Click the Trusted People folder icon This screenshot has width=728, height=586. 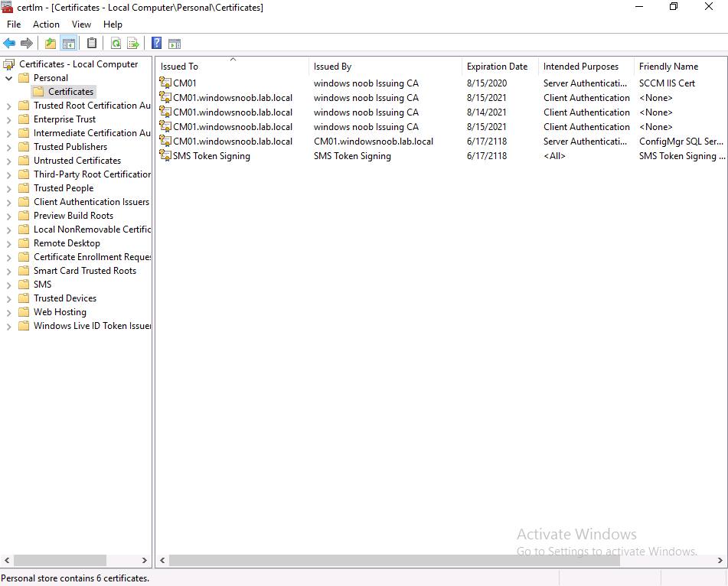[x=24, y=188]
